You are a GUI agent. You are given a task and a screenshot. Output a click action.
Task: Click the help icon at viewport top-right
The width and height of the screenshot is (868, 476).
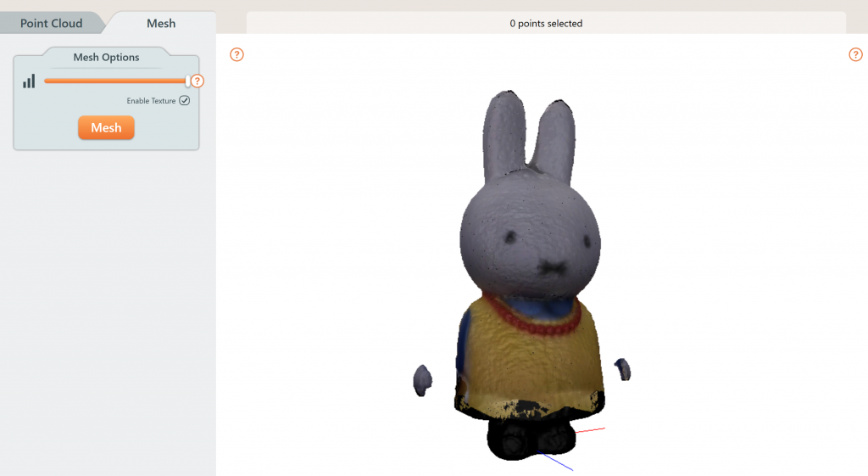point(855,55)
